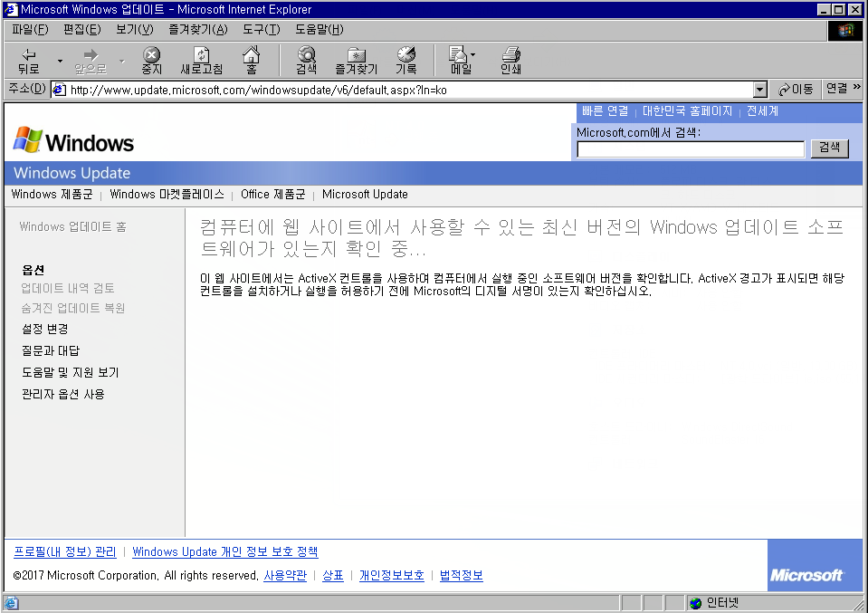Open the 사용약관 footer link
Image resolution: width=868 pixels, height=613 pixels.
pyautogui.click(x=285, y=575)
